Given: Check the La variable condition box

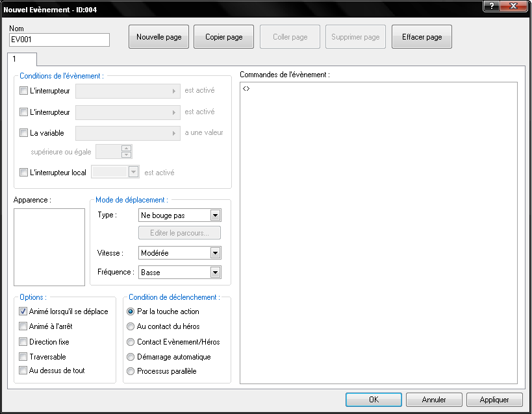Looking at the screenshot, I should pos(23,132).
